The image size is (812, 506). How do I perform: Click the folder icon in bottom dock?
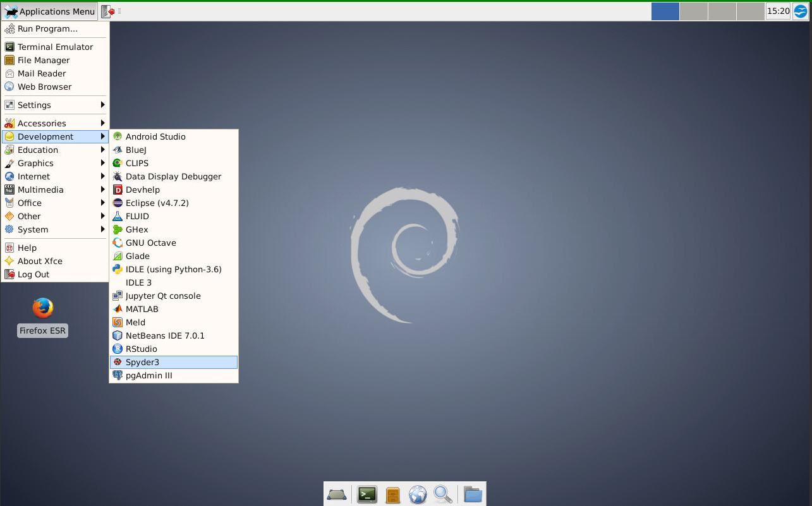click(473, 494)
